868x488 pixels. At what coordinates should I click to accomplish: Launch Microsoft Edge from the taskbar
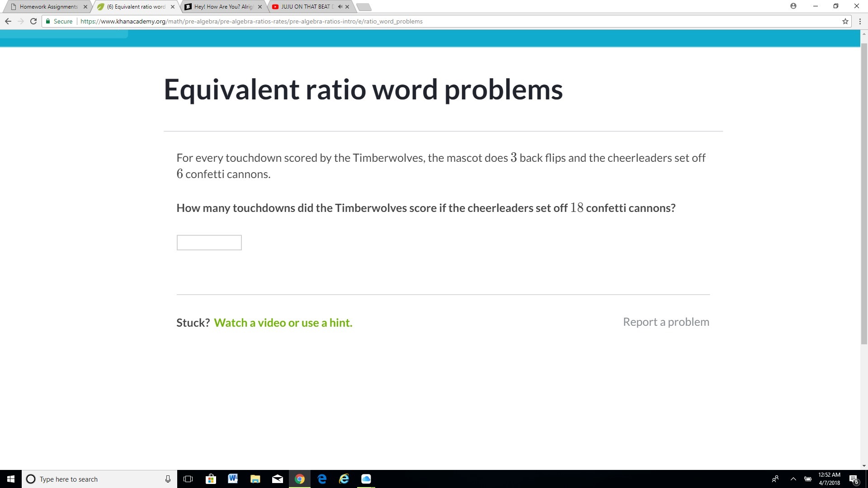[322, 479]
